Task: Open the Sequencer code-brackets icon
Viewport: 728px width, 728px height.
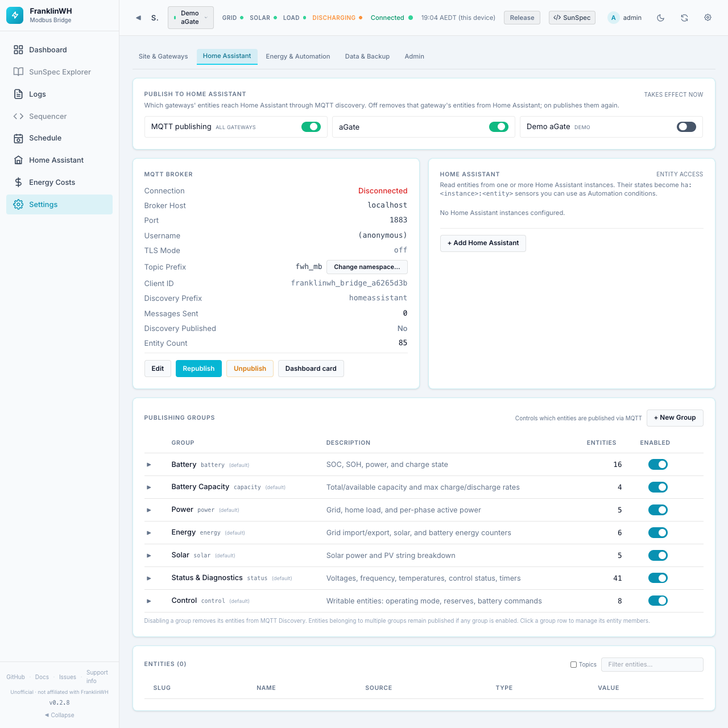Action: (x=18, y=117)
